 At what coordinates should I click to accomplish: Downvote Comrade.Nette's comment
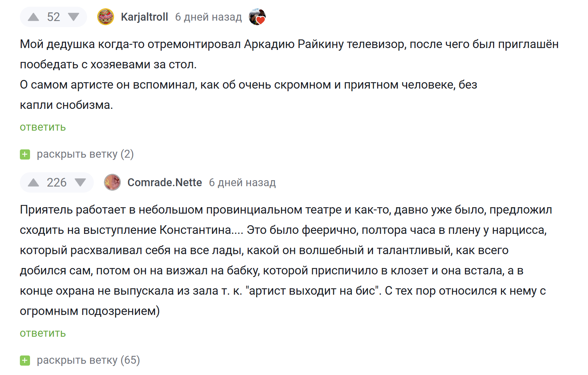[80, 182]
